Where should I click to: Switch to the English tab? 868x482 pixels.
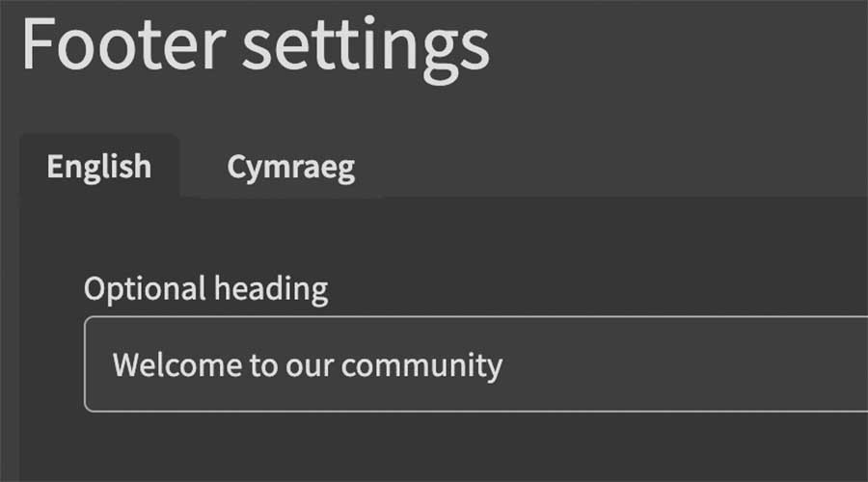[x=99, y=167]
